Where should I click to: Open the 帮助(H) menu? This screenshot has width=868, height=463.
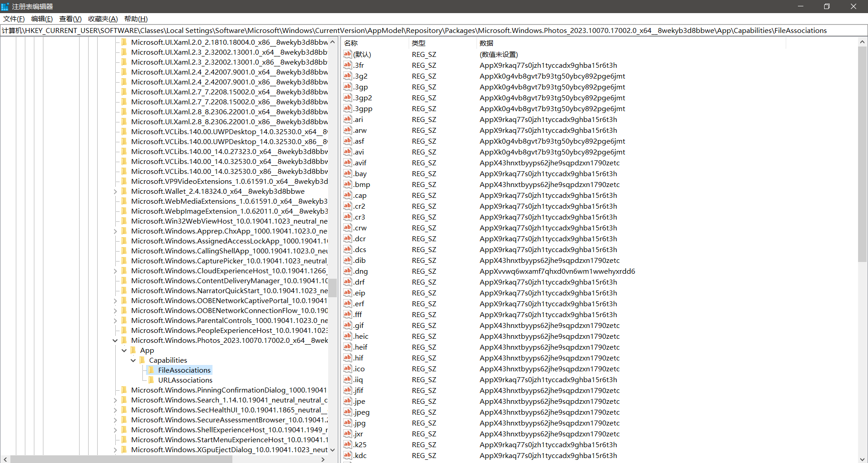tap(136, 19)
